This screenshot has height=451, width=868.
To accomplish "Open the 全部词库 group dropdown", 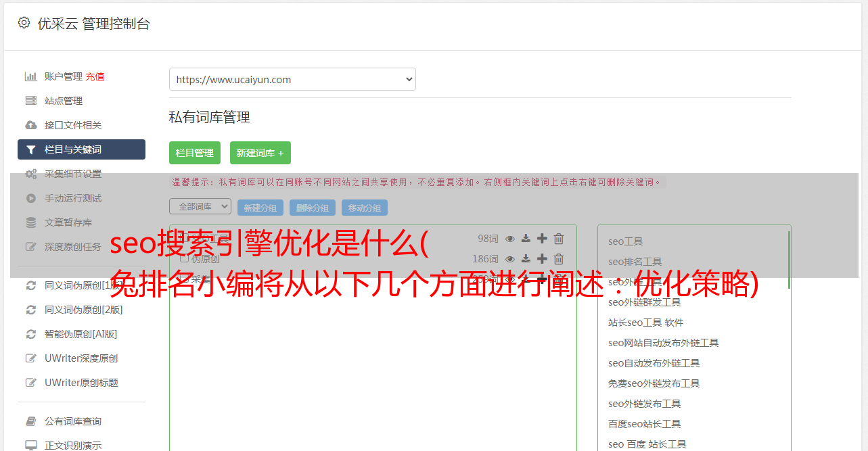I will (200, 206).
